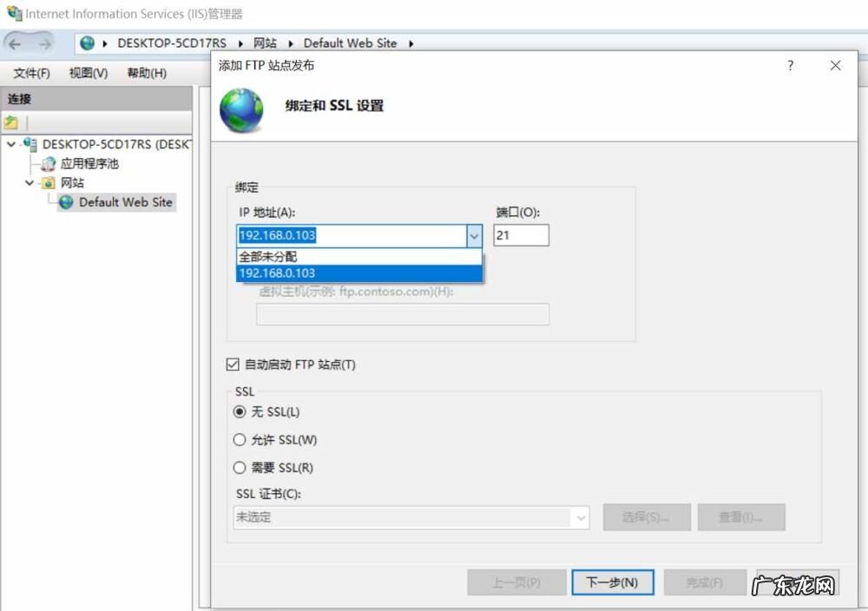Open the IP 地址 dropdown arrow
Viewport: 868px width, 611px height.
(x=474, y=235)
